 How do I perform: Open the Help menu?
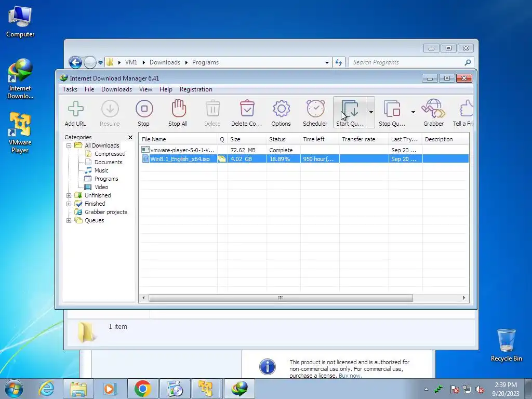coord(166,89)
